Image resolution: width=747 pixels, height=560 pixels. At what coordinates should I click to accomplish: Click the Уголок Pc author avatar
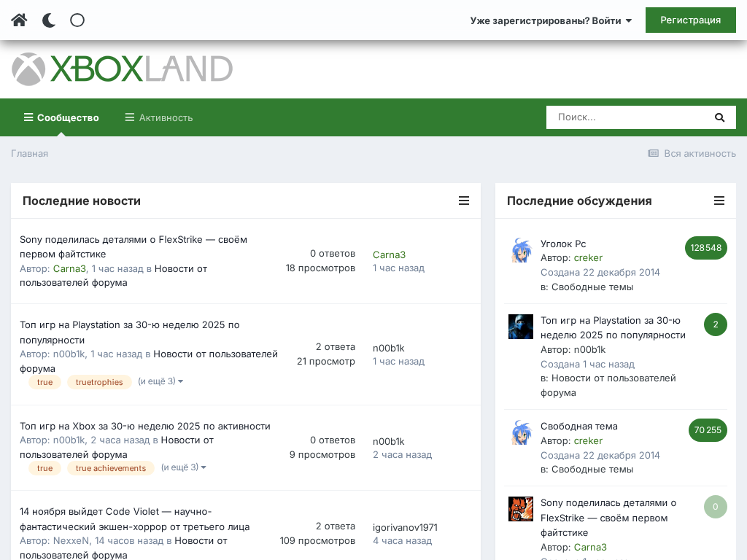coord(521,250)
